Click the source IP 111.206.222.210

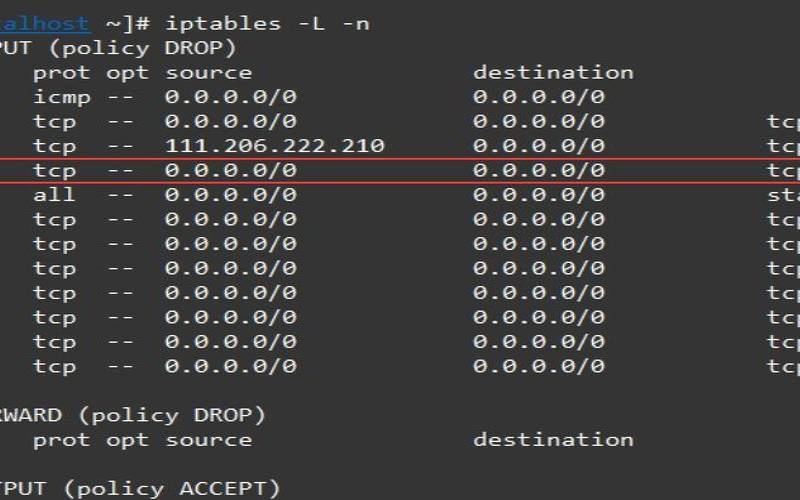pyautogui.click(x=275, y=146)
